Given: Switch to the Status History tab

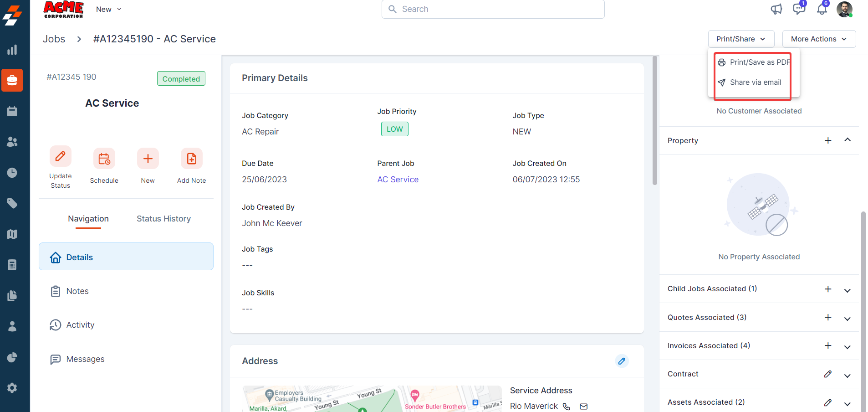Looking at the screenshot, I should pos(163,219).
